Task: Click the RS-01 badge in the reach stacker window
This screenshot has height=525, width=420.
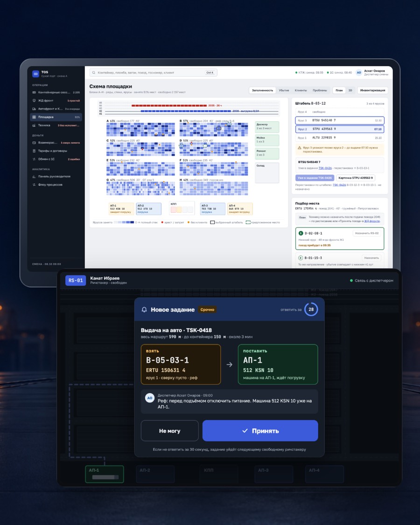Action: pyautogui.click(x=76, y=280)
